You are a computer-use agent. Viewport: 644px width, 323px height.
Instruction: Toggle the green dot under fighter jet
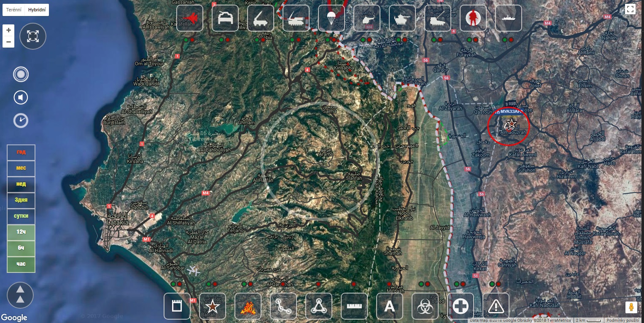(x=186, y=40)
